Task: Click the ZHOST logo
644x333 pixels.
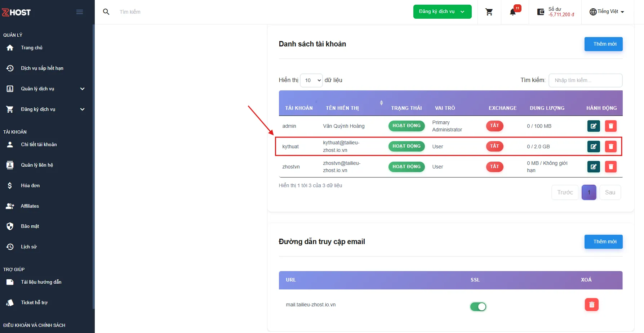Action: click(x=16, y=12)
